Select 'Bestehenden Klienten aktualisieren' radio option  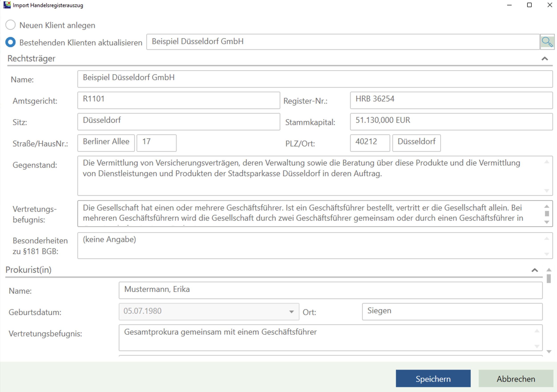tap(10, 42)
